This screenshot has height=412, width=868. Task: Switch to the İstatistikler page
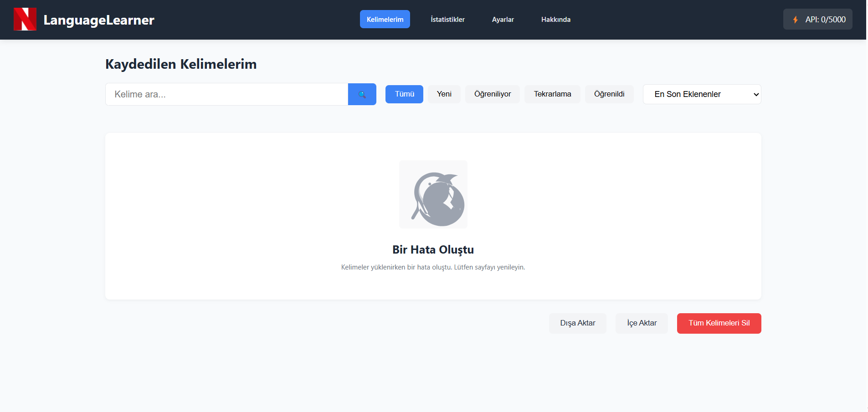447,20
